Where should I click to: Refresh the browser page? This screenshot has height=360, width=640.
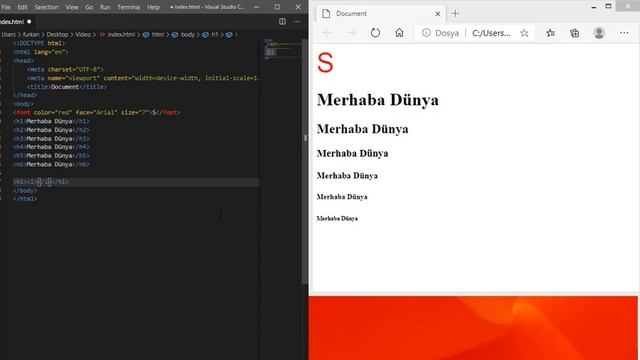[x=375, y=33]
